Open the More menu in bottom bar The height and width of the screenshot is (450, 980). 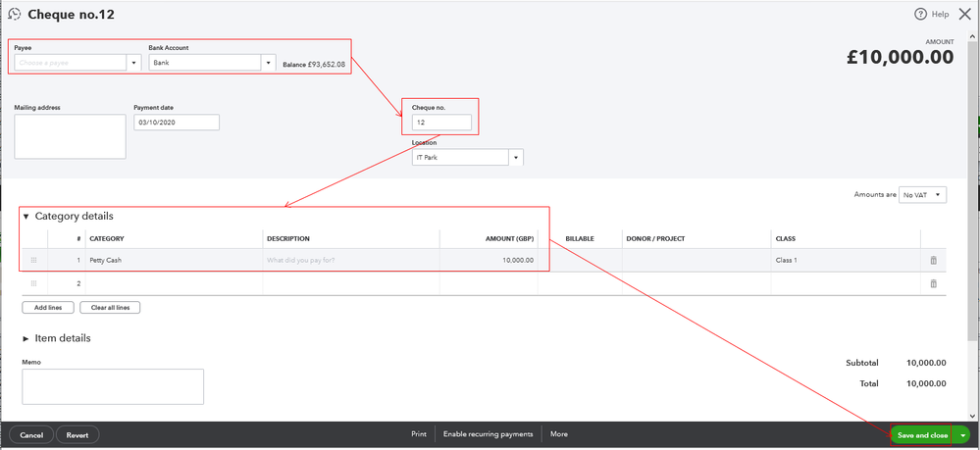[x=559, y=433]
